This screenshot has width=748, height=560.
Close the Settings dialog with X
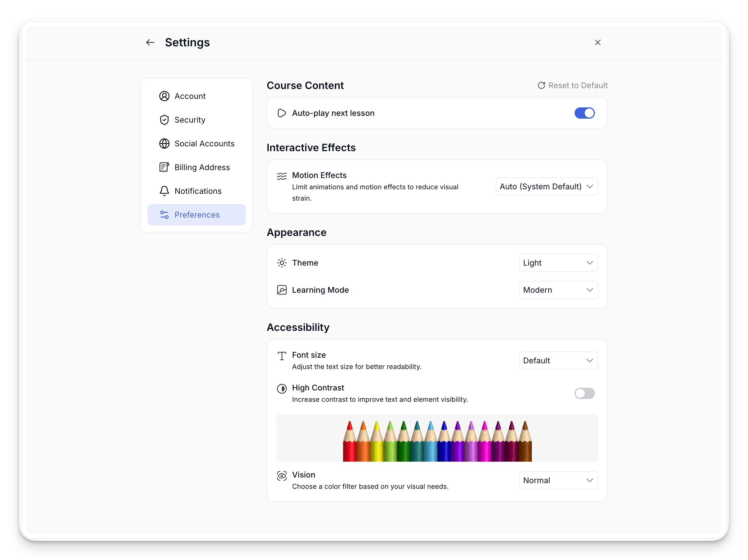tap(597, 43)
